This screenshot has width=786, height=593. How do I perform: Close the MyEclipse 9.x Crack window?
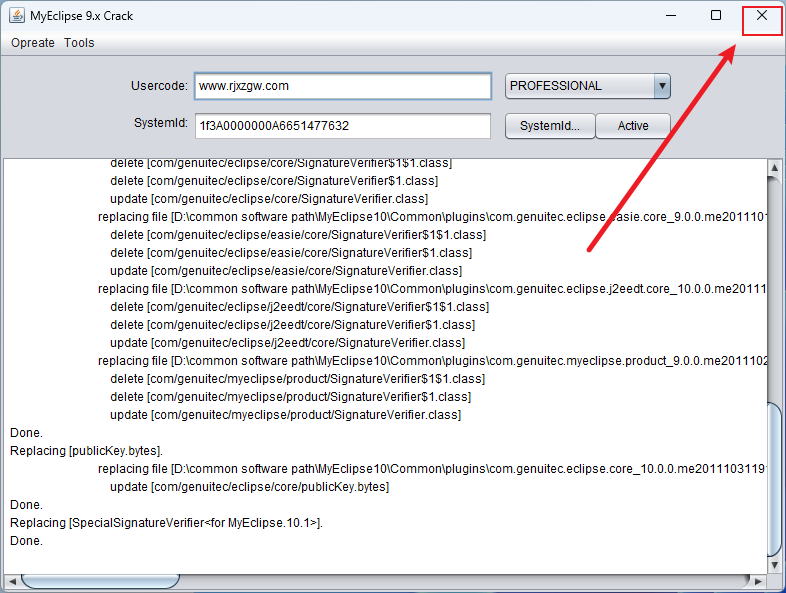click(762, 16)
